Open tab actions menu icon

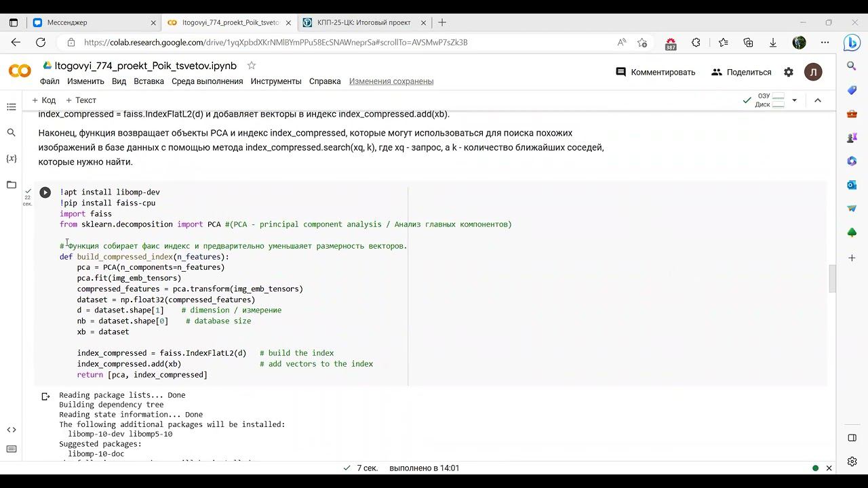coord(14,22)
